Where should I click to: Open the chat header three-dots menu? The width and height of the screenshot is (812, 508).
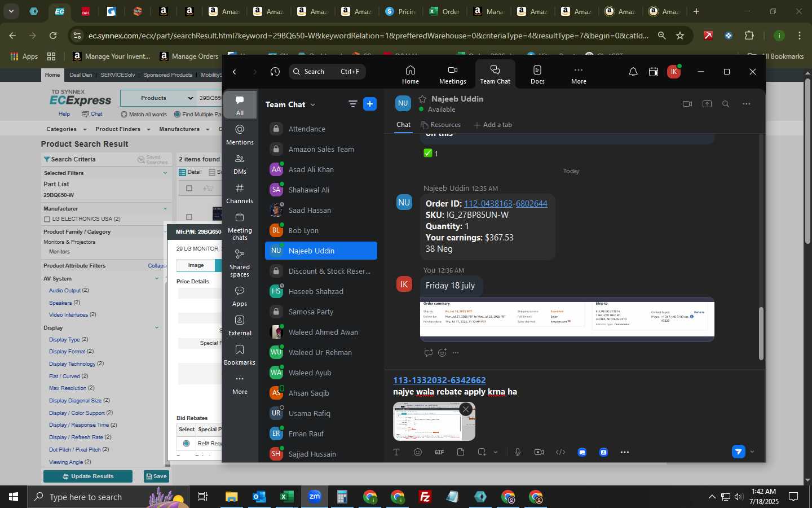pos(747,104)
